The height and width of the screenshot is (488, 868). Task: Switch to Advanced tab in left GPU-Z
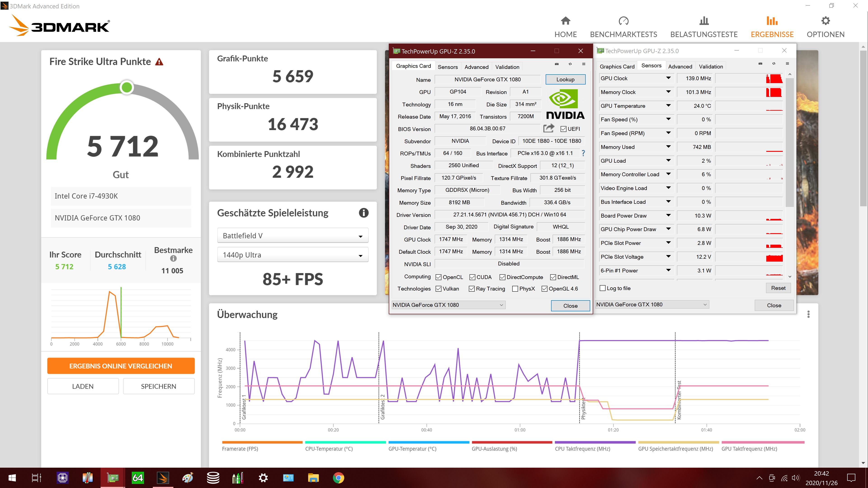point(476,67)
